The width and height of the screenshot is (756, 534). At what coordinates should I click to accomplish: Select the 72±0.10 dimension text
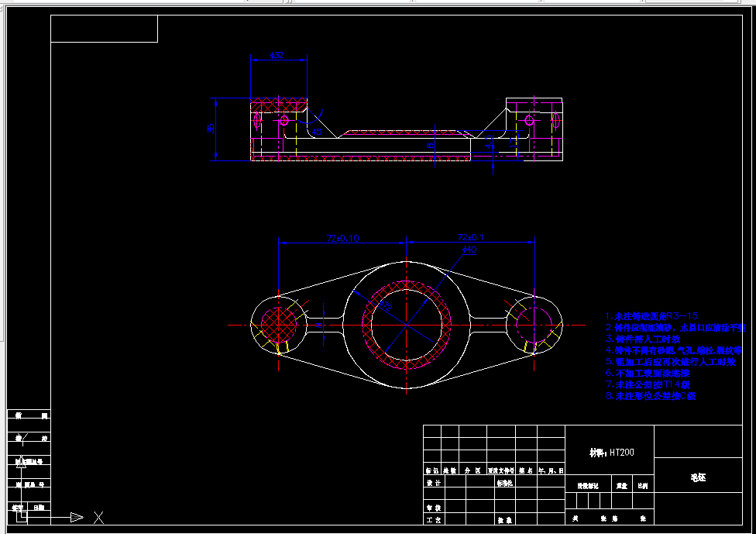[343, 238]
